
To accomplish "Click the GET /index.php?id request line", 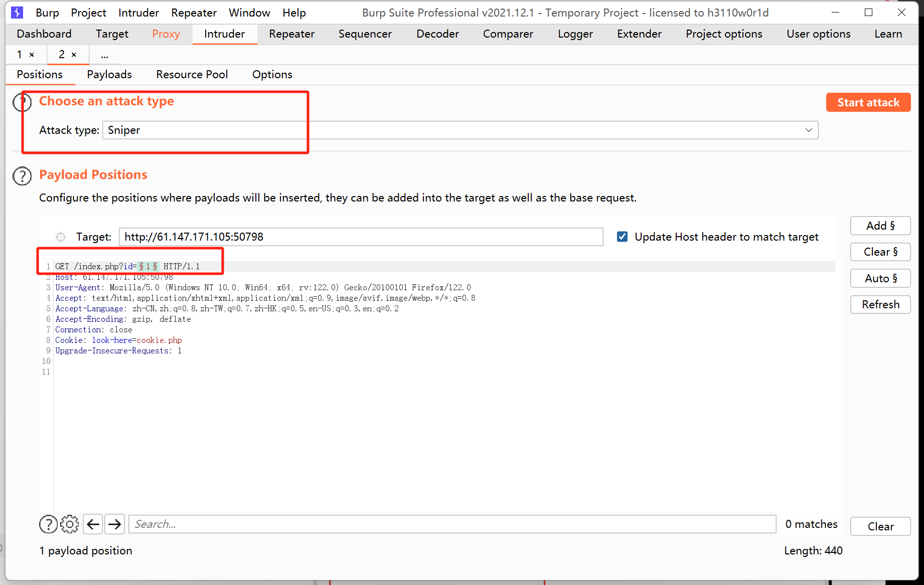I will point(127,266).
